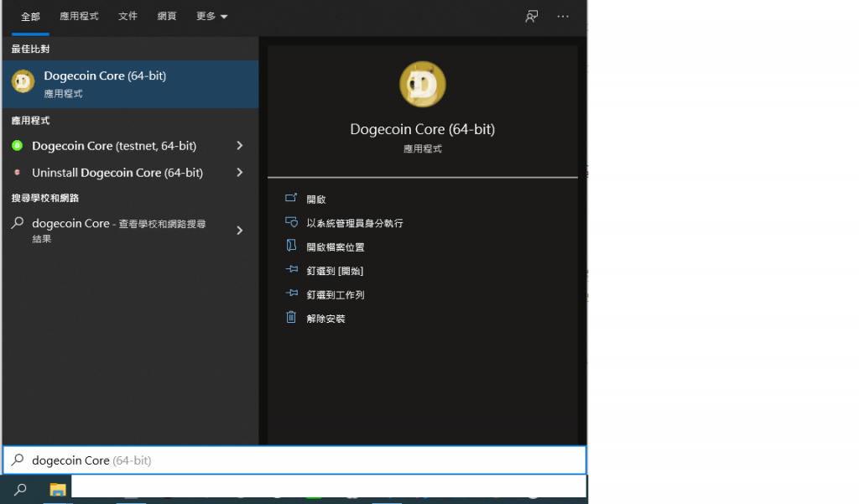Screen dimensions: 859x504
Task: Click dogecoin Core web search result
Action: 130,230
